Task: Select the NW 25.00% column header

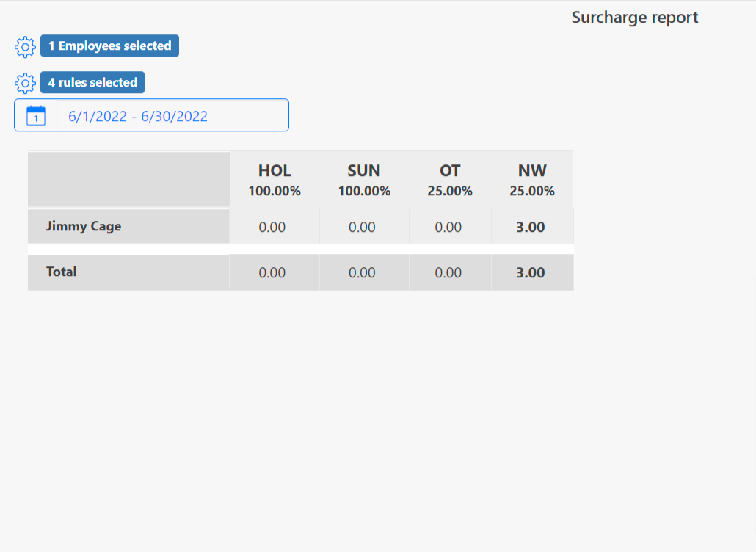Action: 532,180
